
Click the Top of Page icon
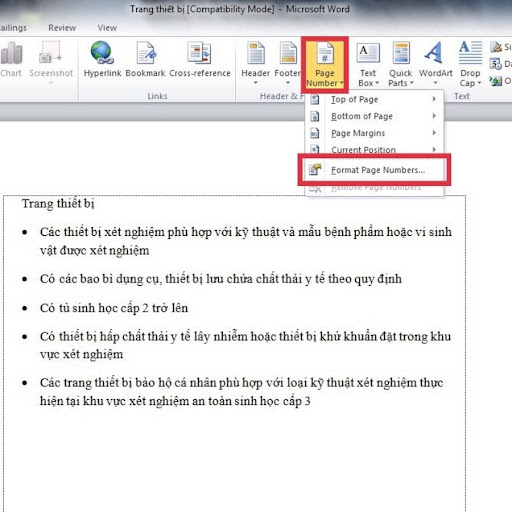(x=315, y=99)
